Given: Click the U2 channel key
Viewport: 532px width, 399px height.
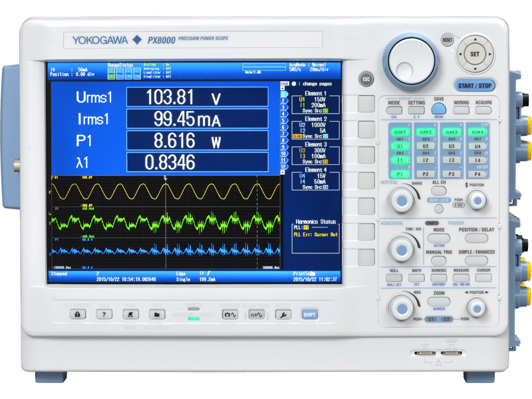Looking at the screenshot, I should 426,146.
